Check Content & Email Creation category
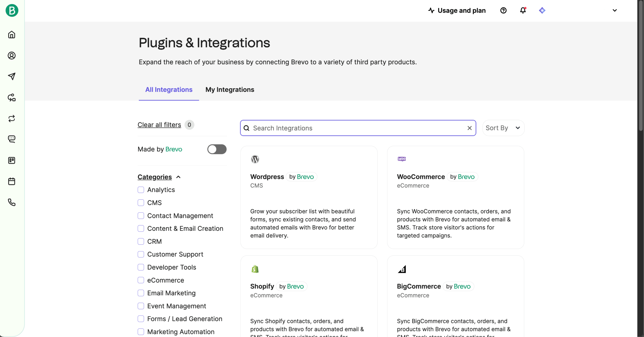 tap(141, 229)
